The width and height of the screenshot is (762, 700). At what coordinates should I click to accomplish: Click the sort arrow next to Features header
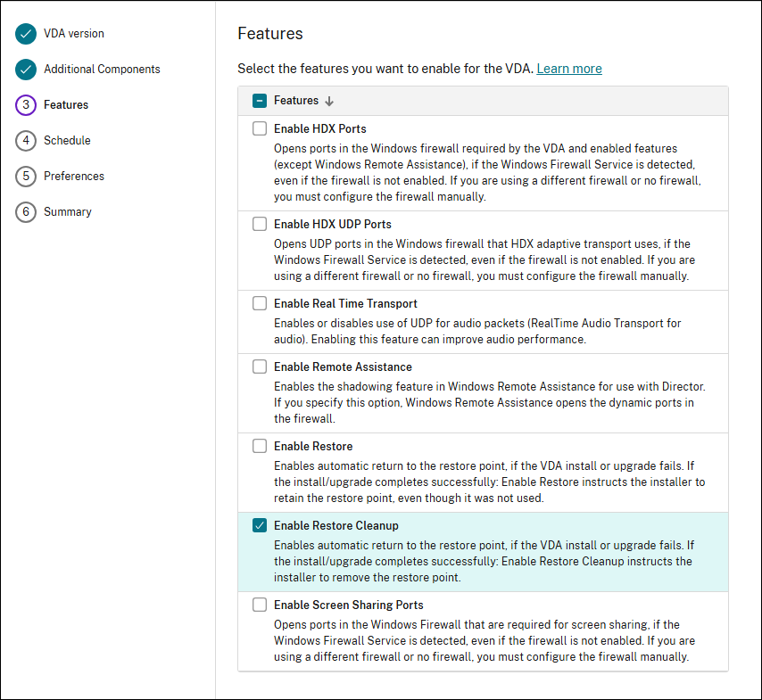point(329,102)
